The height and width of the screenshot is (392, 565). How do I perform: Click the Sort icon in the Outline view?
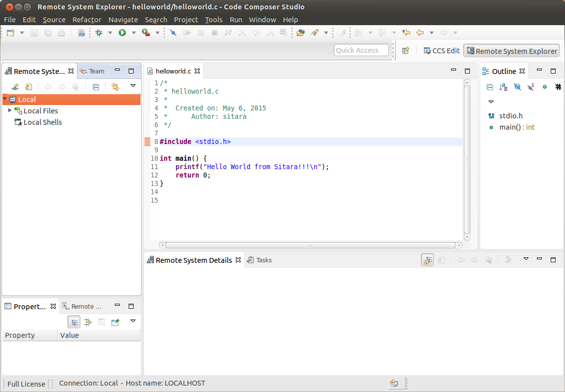click(x=503, y=87)
